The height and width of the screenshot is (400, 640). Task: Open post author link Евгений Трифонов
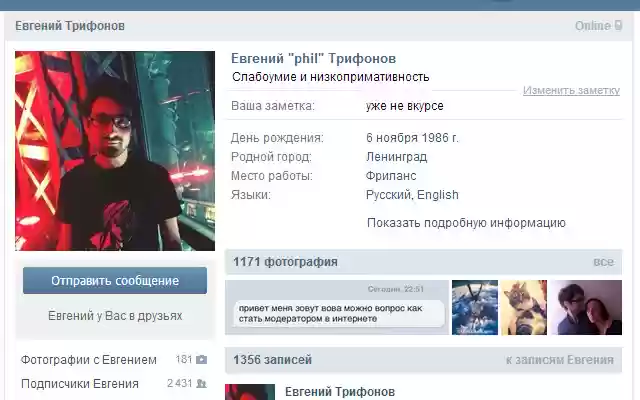(x=340, y=392)
